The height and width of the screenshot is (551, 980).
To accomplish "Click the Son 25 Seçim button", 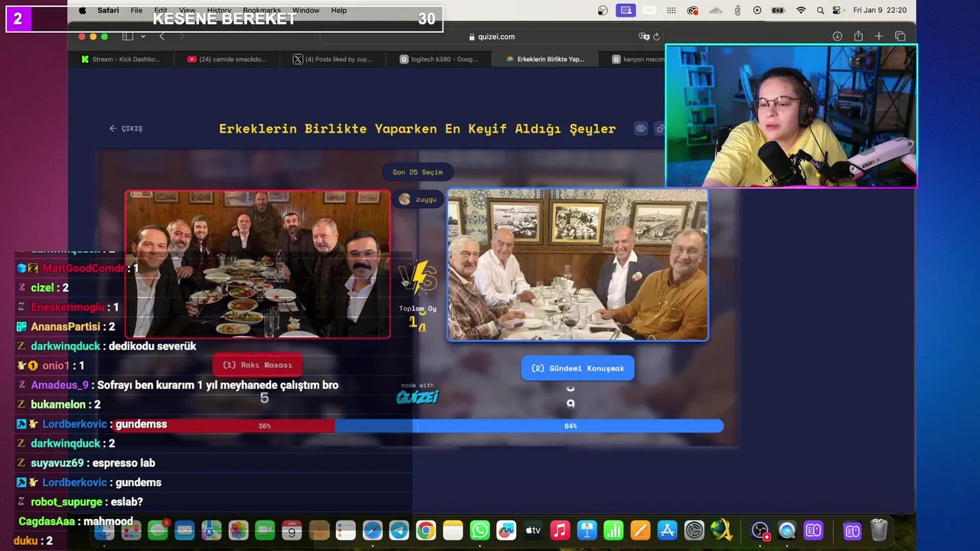I will (417, 172).
